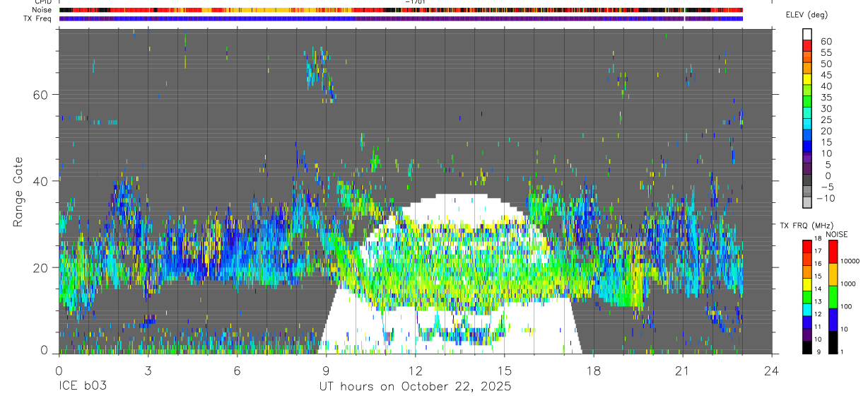Click the TX FRQ legend value 9
The image size is (868, 401).
[819, 351]
